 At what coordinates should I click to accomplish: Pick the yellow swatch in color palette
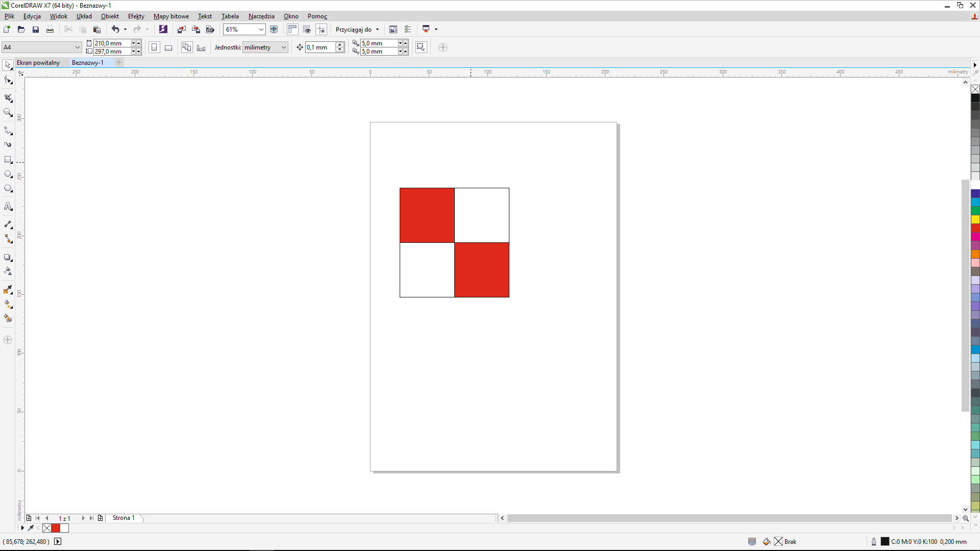click(975, 219)
